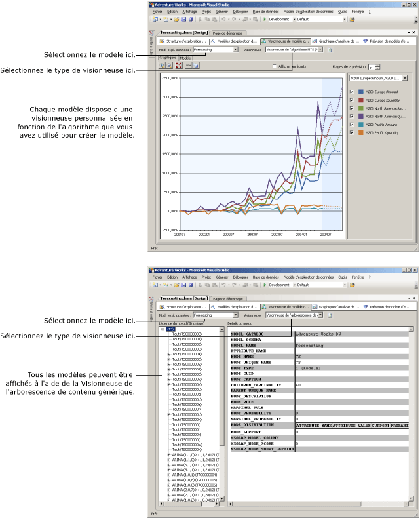Open Forecasting model dropdown in lower window
The height and width of the screenshot is (518, 420).
pyautogui.click(x=235, y=315)
